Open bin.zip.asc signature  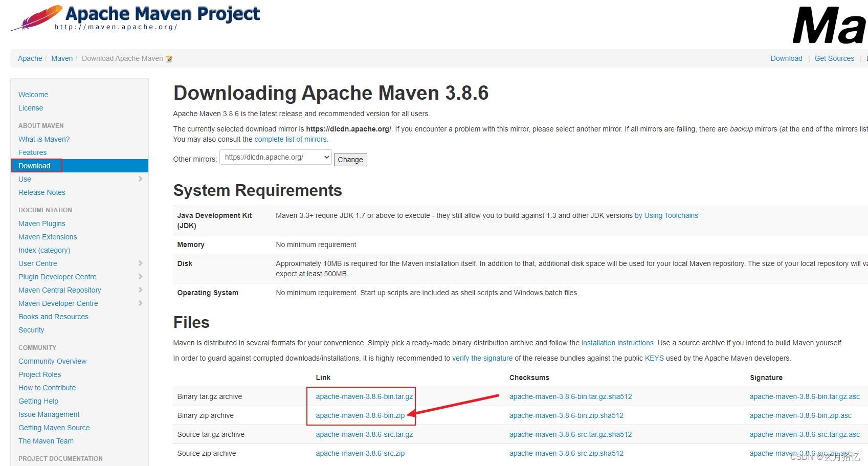click(x=800, y=415)
